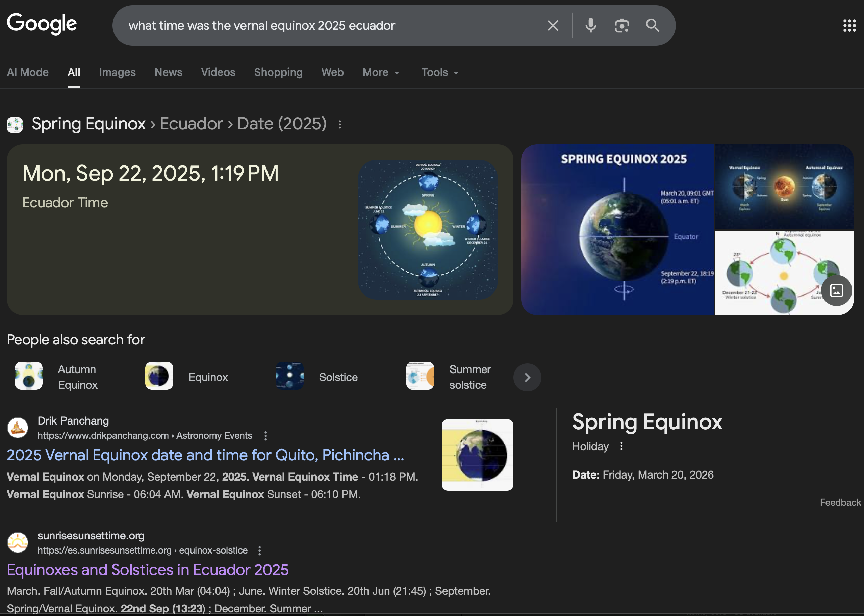Click the SPRING EQUINOX 2025 image thumbnail

click(x=618, y=230)
